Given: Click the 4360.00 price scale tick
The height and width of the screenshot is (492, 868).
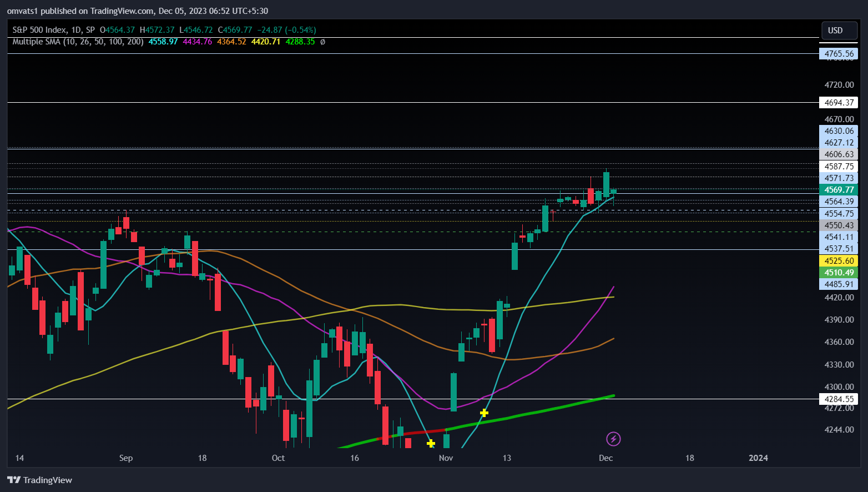Looking at the screenshot, I should [839, 342].
